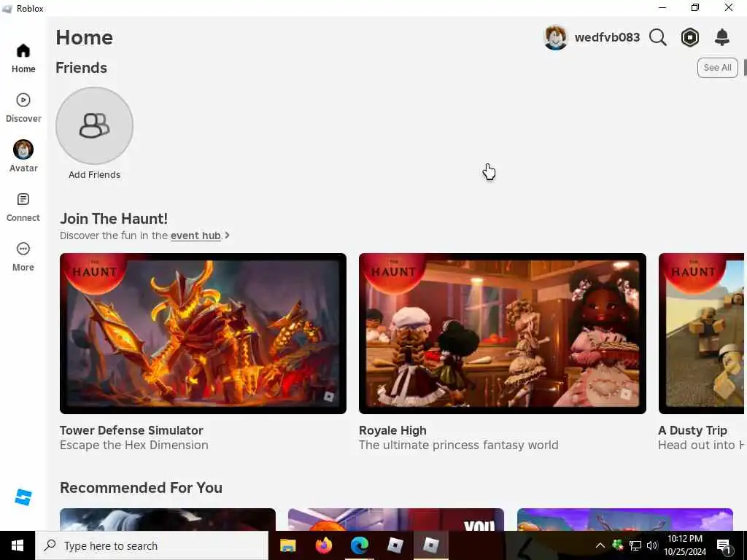The height and width of the screenshot is (560, 747).
Task: Open the More menu in sidebar
Action: pos(23,257)
